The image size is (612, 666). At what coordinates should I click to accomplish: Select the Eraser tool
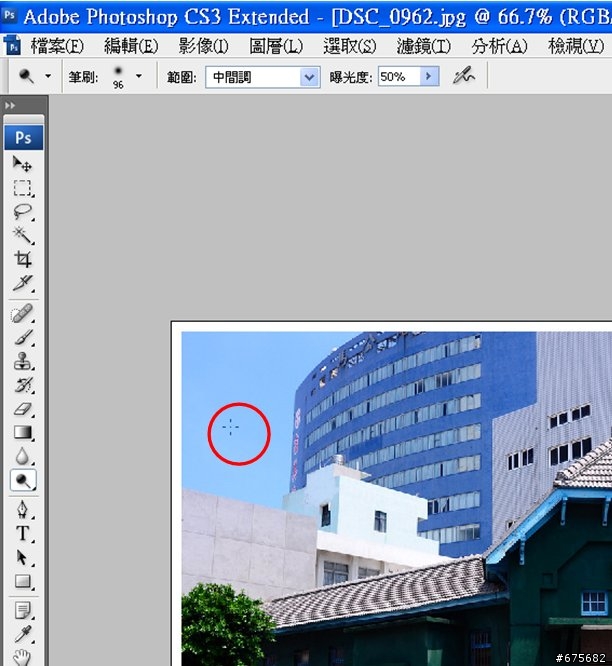22,409
